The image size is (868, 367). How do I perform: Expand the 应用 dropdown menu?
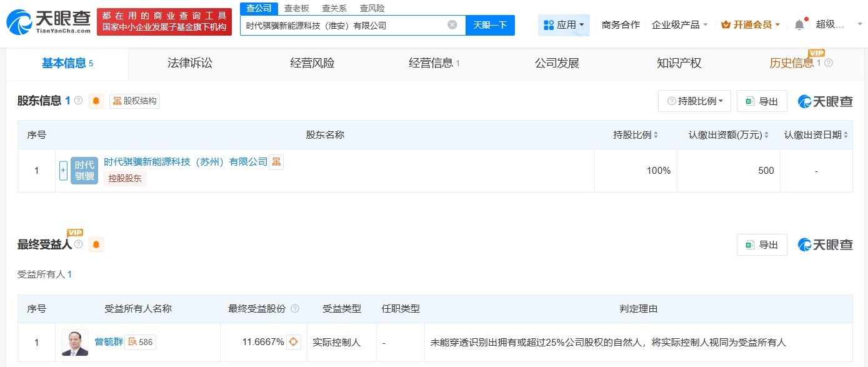pyautogui.click(x=563, y=24)
